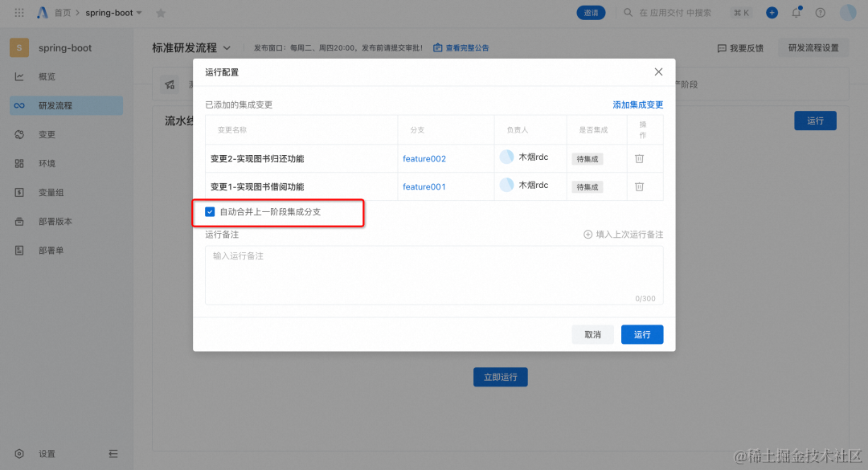Open notifications via the bell icon
The image size is (868, 470).
796,12
